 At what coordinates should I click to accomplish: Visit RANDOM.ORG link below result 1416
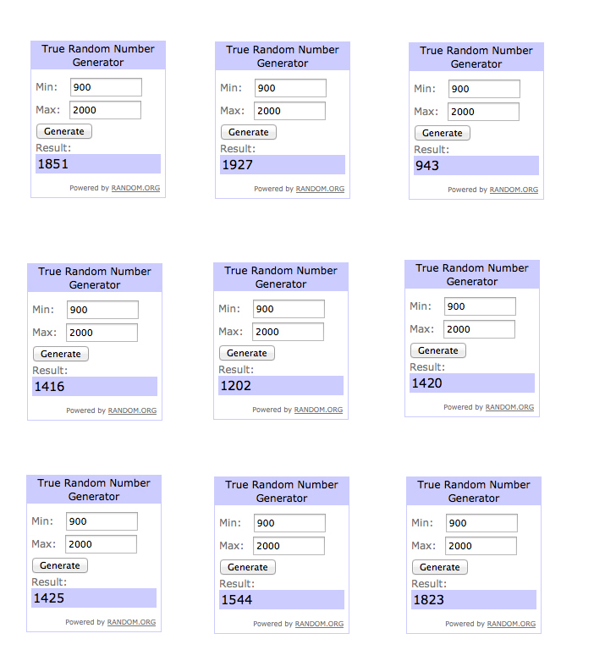point(134,410)
